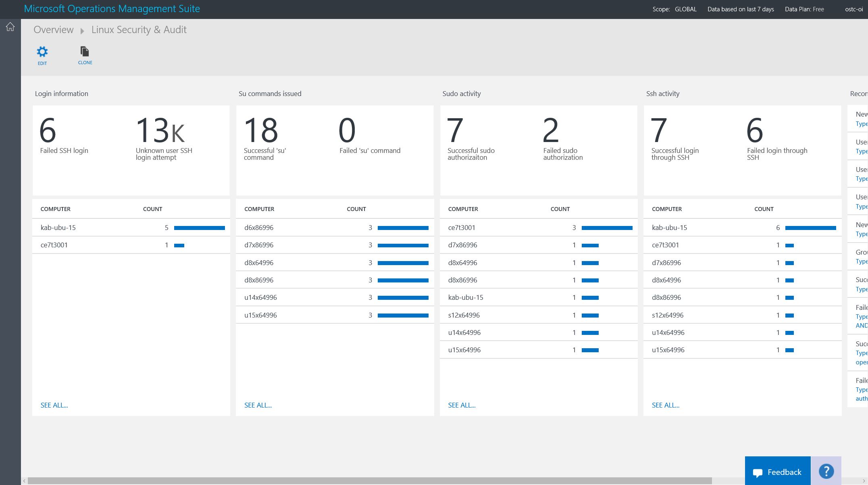Select u14x64996 row in Ssh activity
Screen dimensions: 868x485
pos(743,332)
